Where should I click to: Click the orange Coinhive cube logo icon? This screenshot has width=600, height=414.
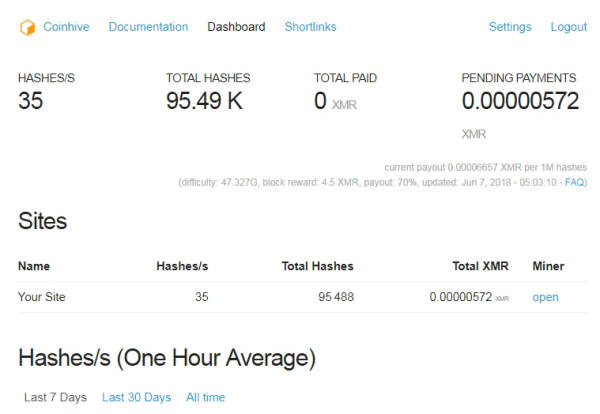pos(27,27)
